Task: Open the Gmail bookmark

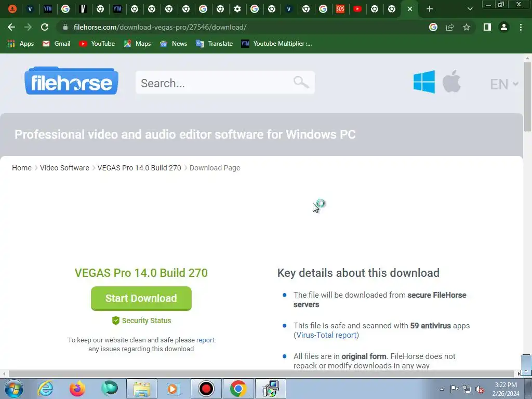Action: (57, 44)
